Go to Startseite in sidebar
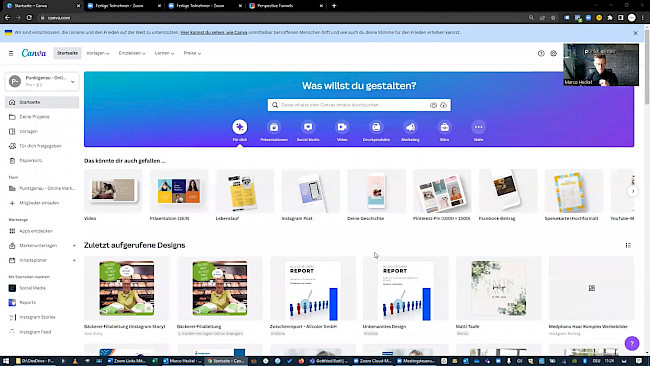This screenshot has width=650, height=366. (42, 102)
